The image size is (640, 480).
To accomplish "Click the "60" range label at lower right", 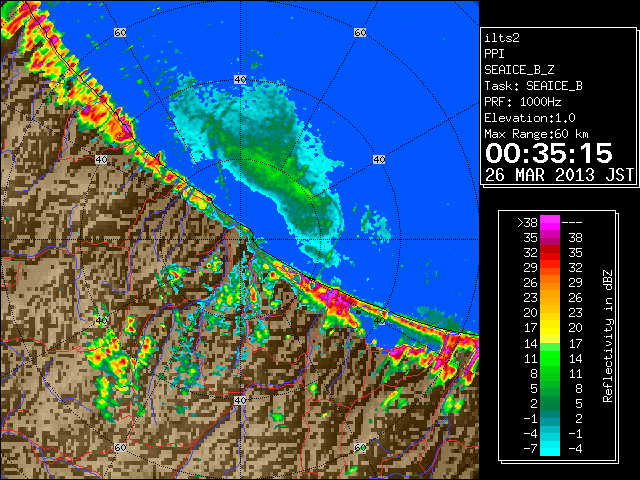I will pyautogui.click(x=360, y=447).
